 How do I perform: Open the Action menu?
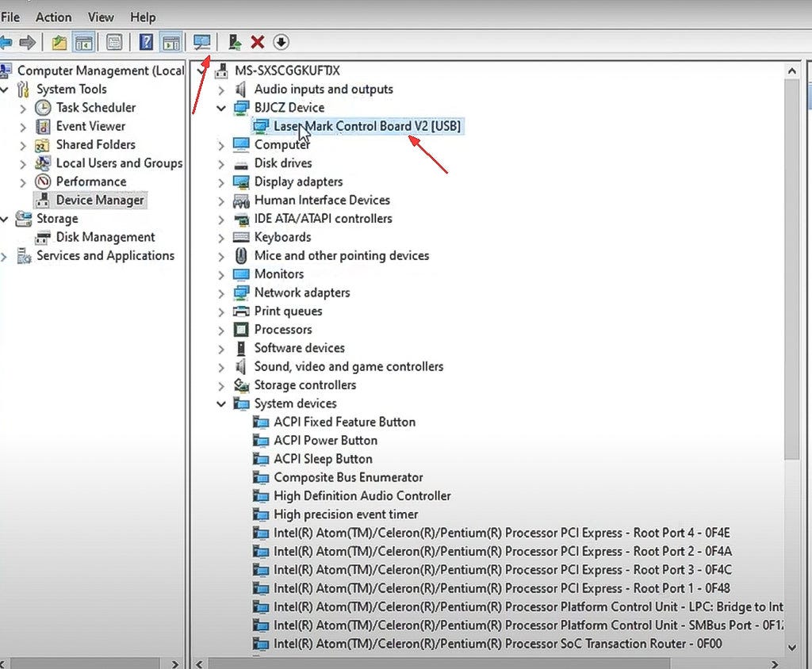[53, 17]
